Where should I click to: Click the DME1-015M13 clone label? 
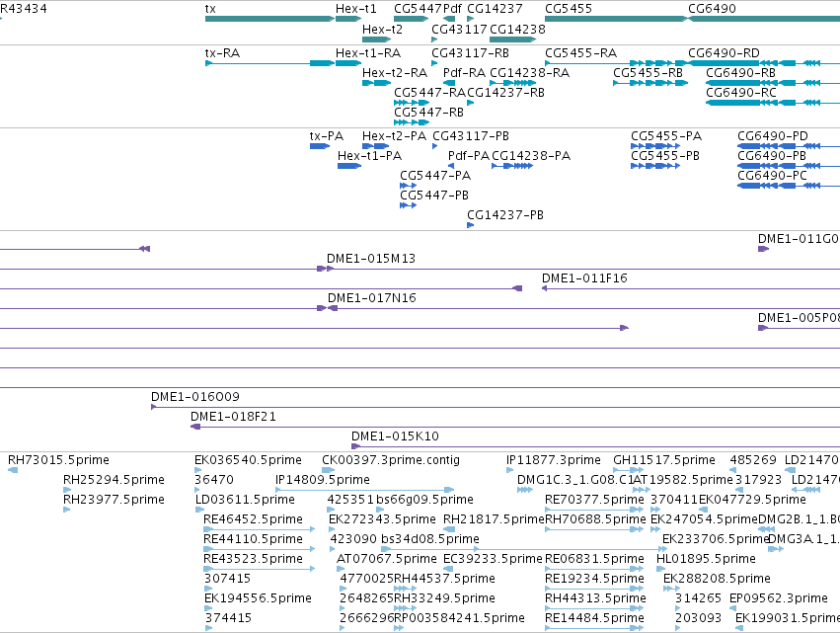pyautogui.click(x=371, y=259)
